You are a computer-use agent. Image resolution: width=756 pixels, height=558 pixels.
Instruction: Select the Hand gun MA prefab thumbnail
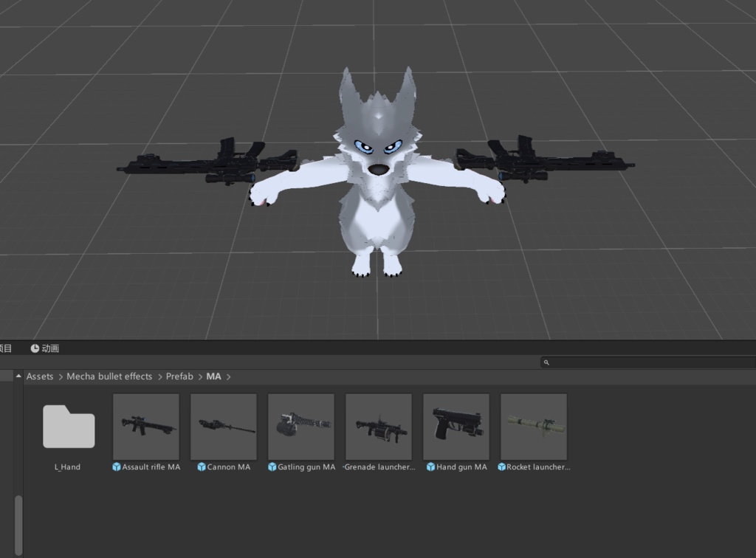(x=456, y=427)
